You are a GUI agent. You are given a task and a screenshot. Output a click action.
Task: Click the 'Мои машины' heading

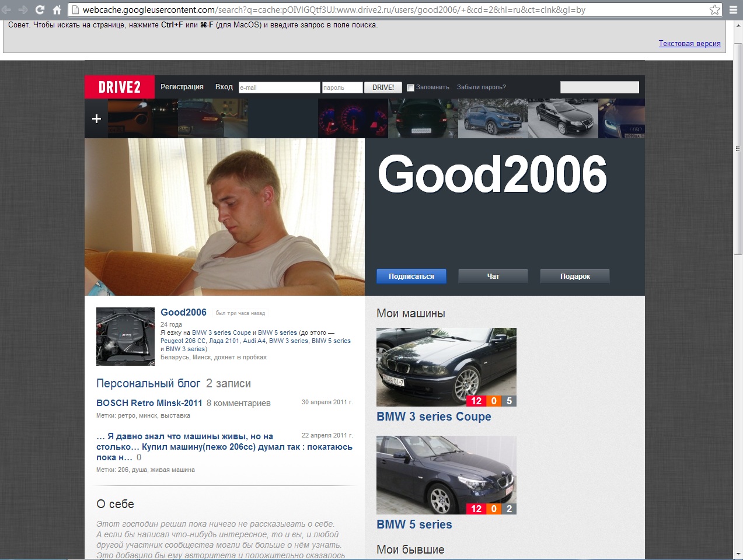point(411,313)
